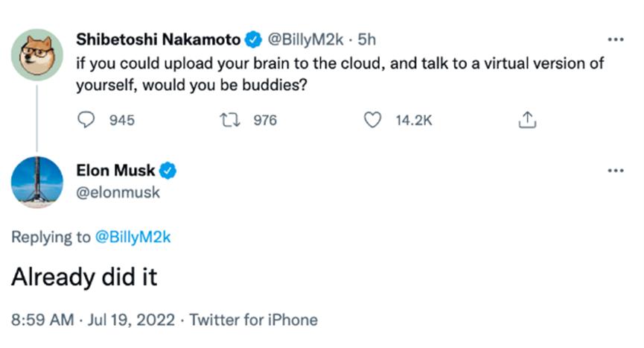Click the @BillyM2k handle beside name
This screenshot has width=644, height=348.
[305, 39]
